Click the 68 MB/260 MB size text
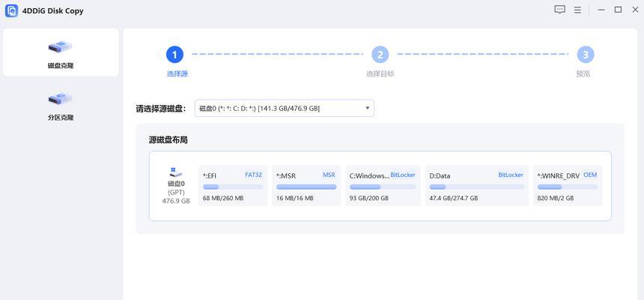644x300 pixels. (223, 198)
